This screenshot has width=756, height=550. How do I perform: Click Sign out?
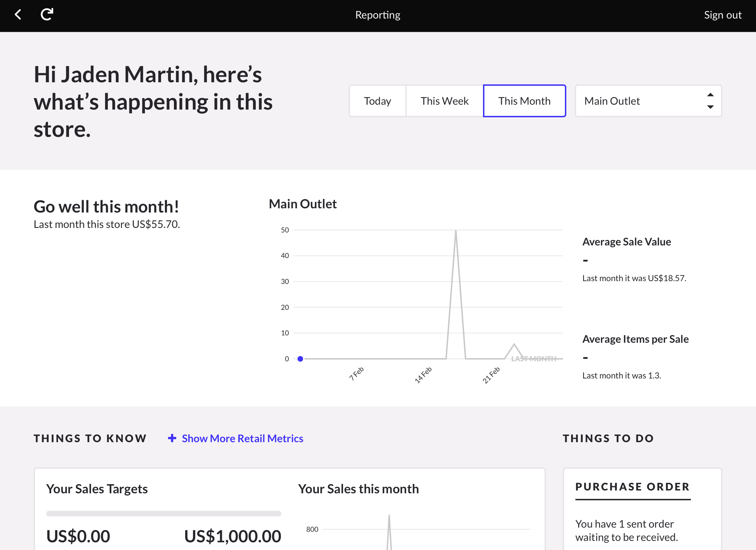[x=722, y=15]
